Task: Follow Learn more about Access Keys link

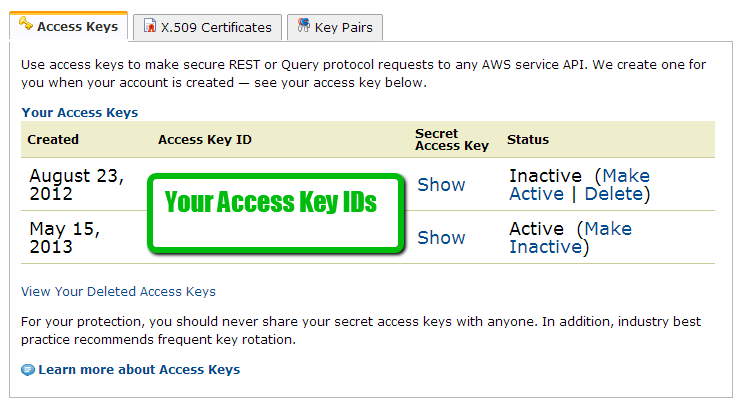Action: coord(139,370)
